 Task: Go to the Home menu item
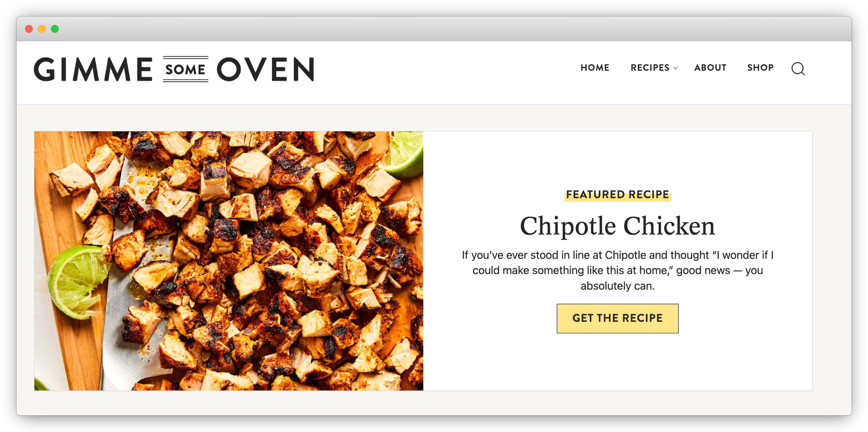tap(595, 68)
